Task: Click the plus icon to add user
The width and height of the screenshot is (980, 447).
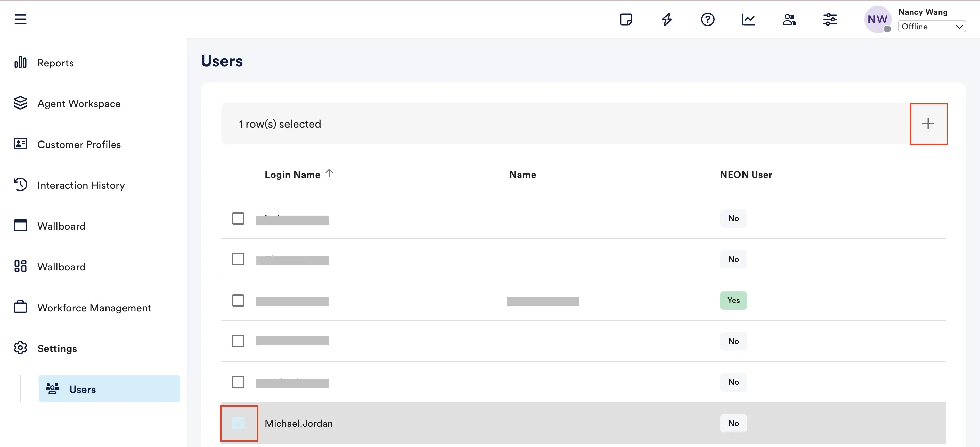Action: point(928,123)
